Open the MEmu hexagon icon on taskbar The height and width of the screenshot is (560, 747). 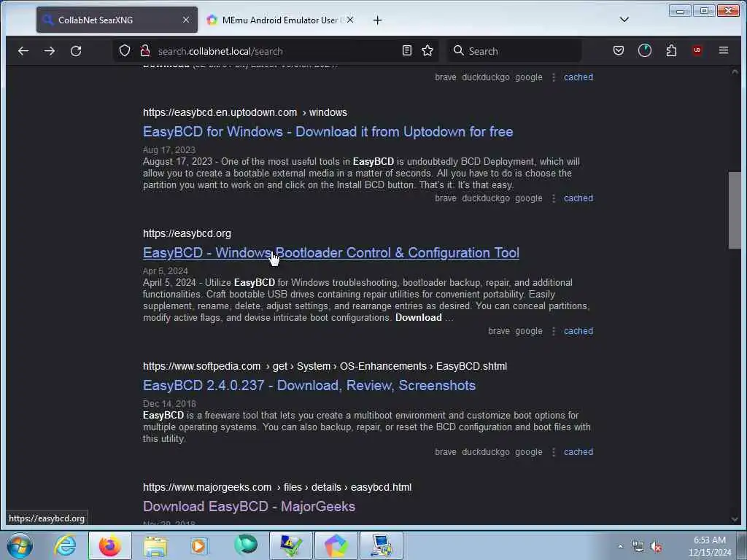(x=336, y=545)
